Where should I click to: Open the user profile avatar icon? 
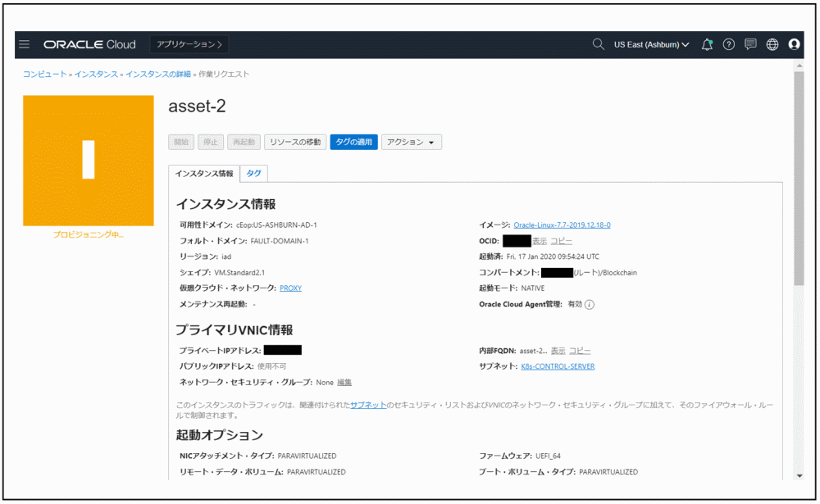[794, 44]
